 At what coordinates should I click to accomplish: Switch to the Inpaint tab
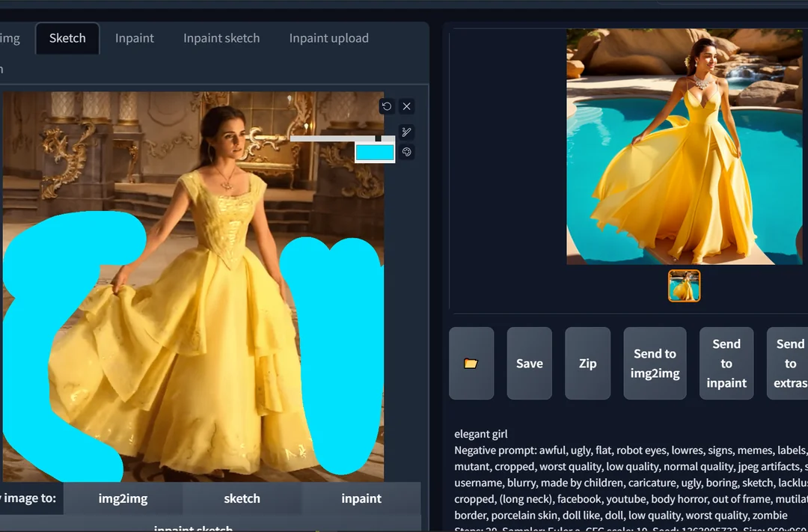pos(135,38)
